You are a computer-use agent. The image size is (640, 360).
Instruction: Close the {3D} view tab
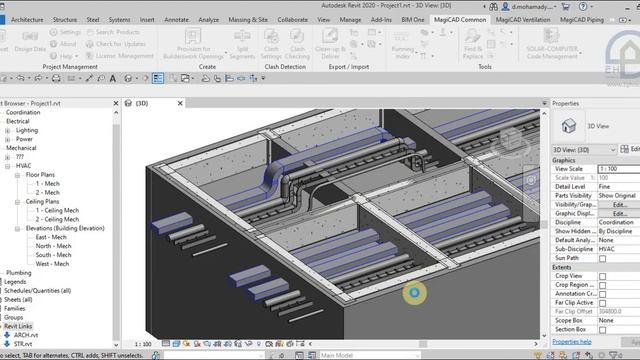pyautogui.click(x=180, y=103)
